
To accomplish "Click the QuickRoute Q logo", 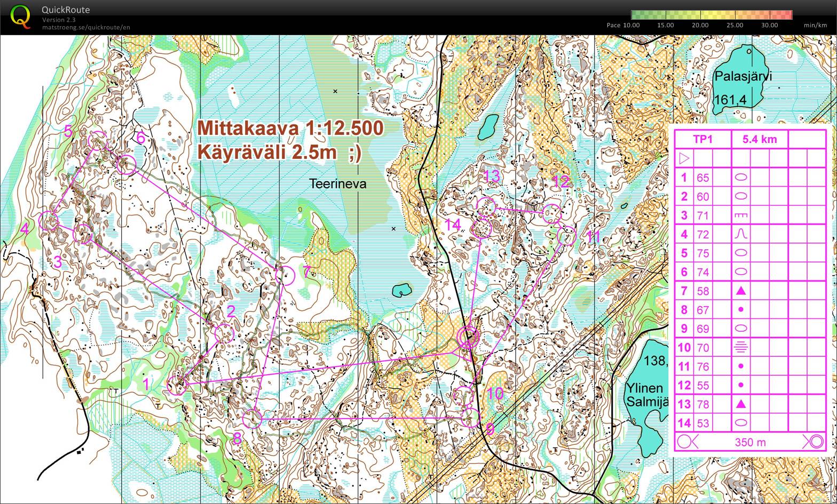I will pyautogui.click(x=21, y=17).
